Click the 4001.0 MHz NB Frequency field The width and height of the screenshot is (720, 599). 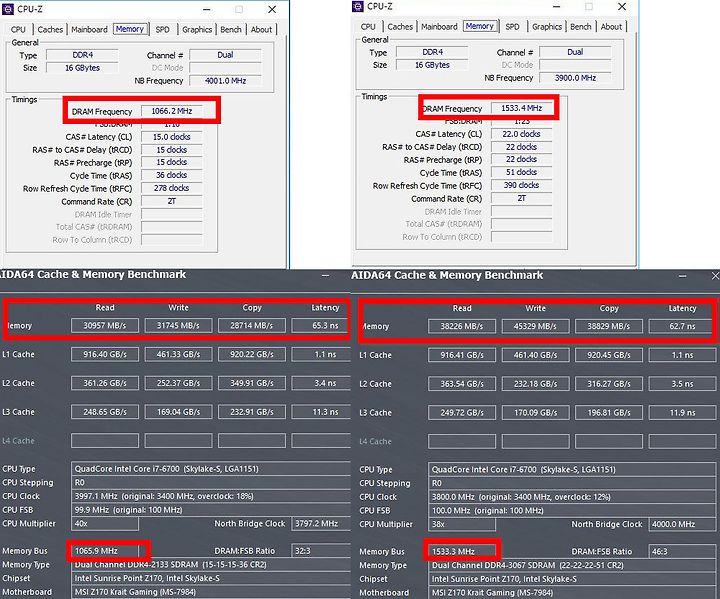(225, 81)
